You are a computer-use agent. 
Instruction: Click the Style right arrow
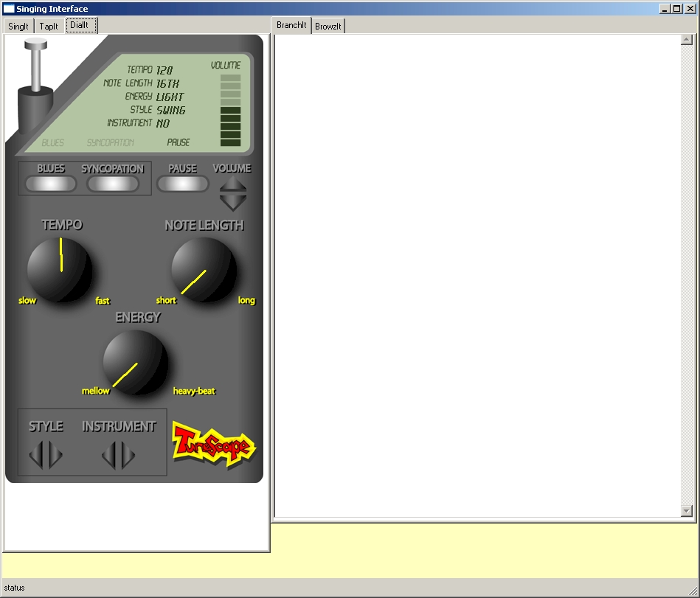coord(56,455)
